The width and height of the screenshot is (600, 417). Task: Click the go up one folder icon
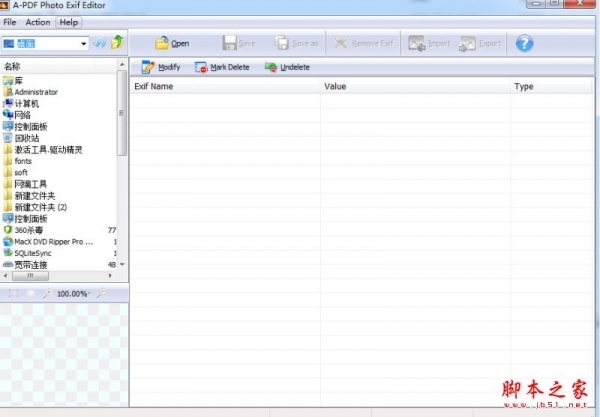117,42
